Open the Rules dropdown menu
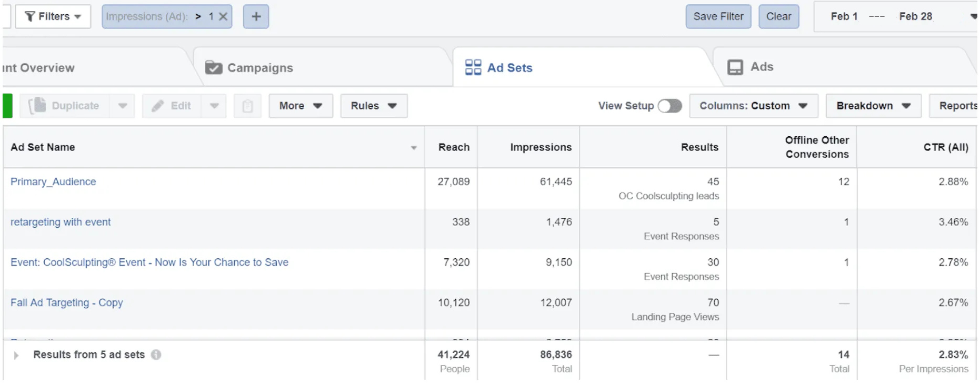Image resolution: width=980 pixels, height=384 pixels. pos(374,106)
